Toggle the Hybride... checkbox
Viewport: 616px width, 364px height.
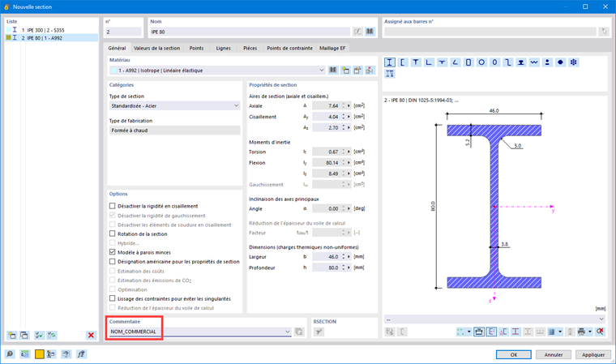[x=113, y=243]
